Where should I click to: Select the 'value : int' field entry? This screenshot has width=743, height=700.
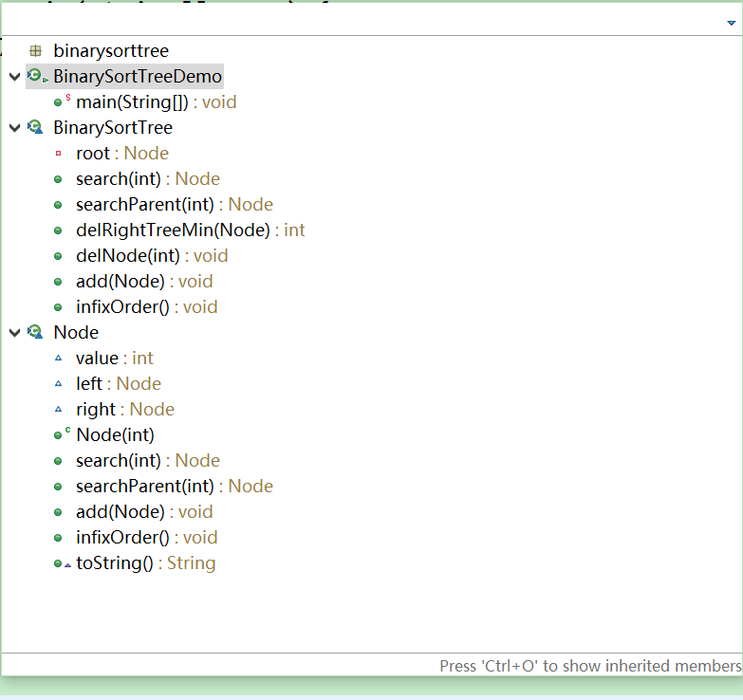(x=114, y=358)
